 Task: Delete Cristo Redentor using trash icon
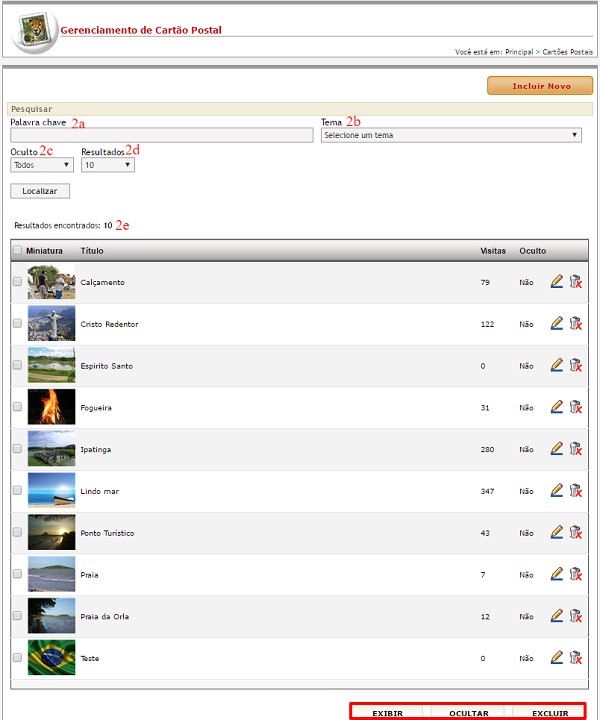(x=576, y=323)
